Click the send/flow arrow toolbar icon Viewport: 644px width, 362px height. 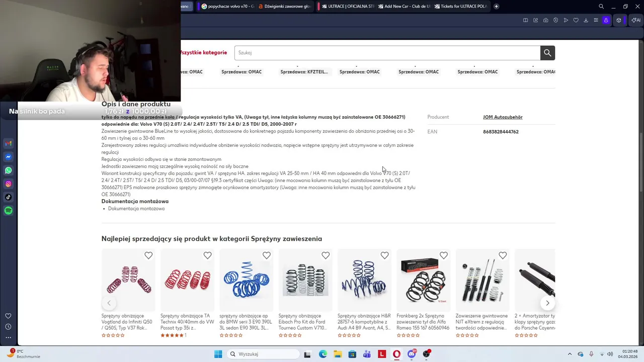[566, 20]
